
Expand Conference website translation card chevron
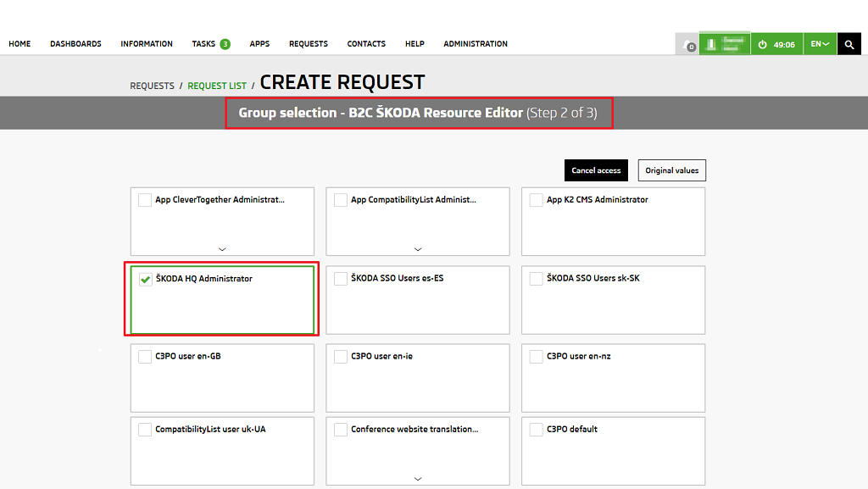[x=418, y=479]
